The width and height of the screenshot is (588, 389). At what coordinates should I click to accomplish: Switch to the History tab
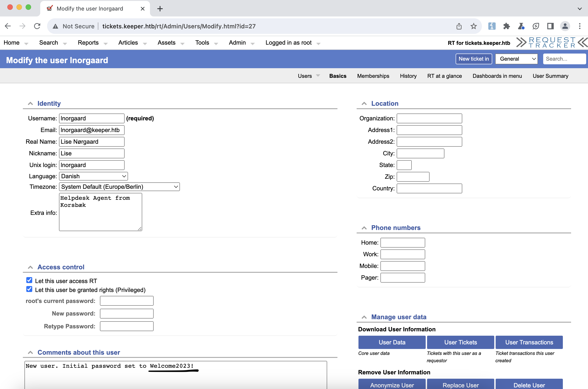(x=408, y=76)
